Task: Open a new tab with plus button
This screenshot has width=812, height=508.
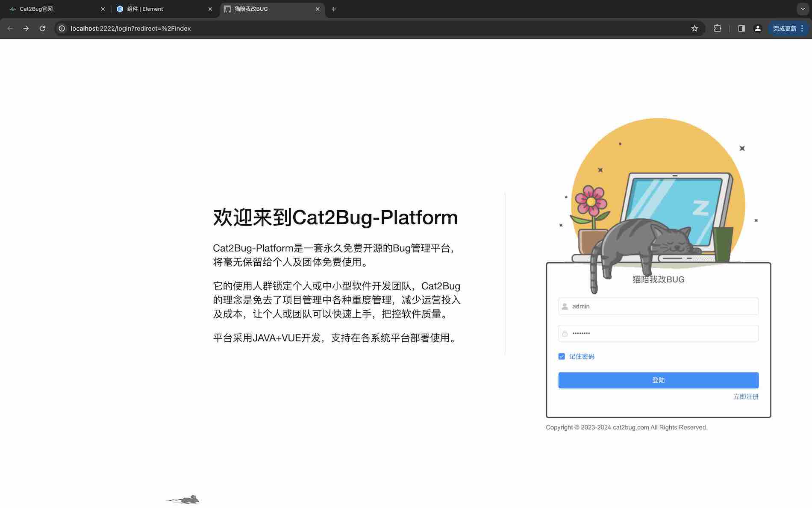Action: coord(334,9)
